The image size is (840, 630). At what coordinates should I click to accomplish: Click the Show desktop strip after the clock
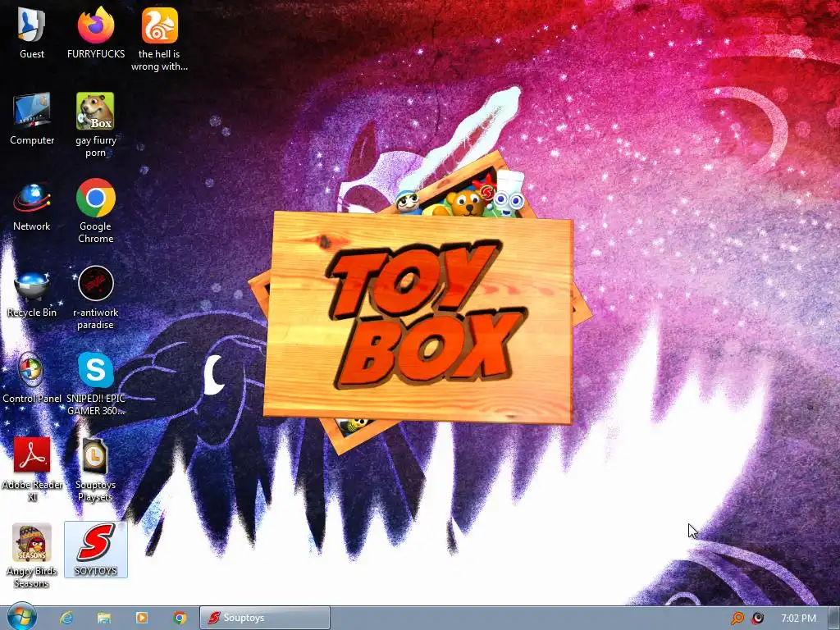coord(834,618)
